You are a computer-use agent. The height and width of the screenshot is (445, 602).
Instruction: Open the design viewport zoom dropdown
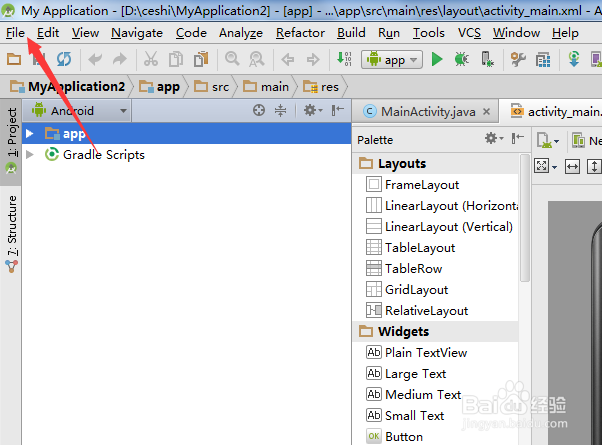(546, 167)
